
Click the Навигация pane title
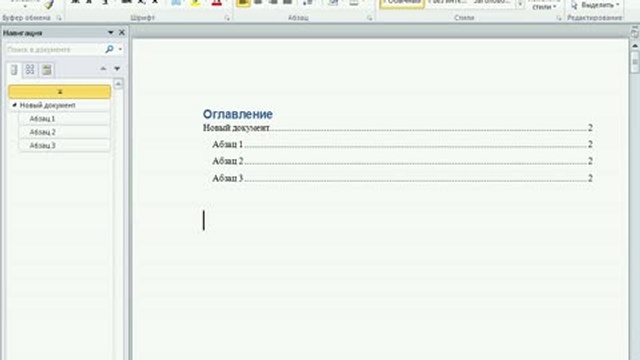(22, 33)
